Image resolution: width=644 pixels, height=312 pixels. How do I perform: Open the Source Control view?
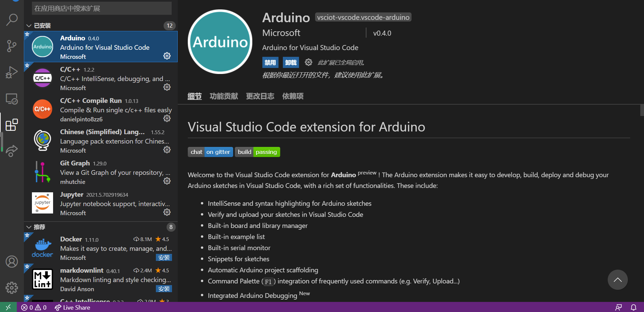[x=12, y=46]
